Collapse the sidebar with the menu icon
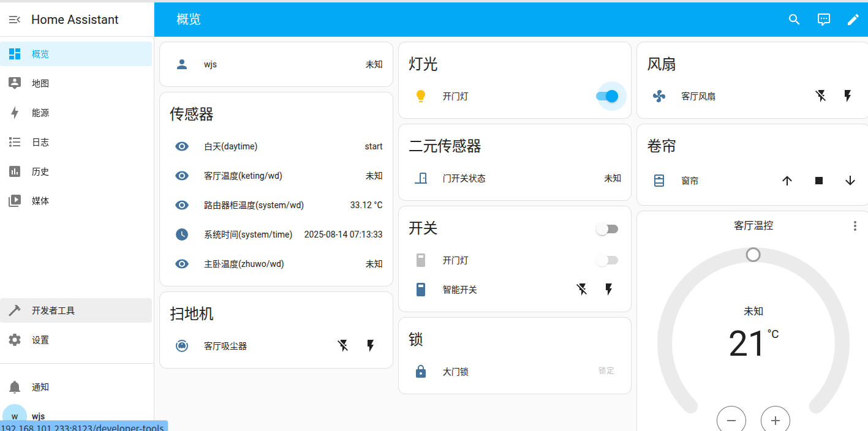Image resolution: width=868 pixels, height=431 pixels. pos(15,20)
